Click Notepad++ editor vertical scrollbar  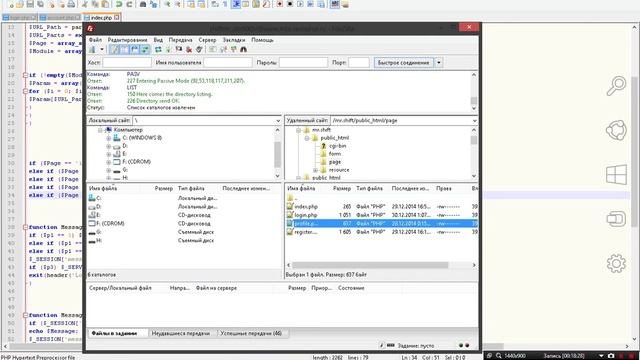coord(634,151)
